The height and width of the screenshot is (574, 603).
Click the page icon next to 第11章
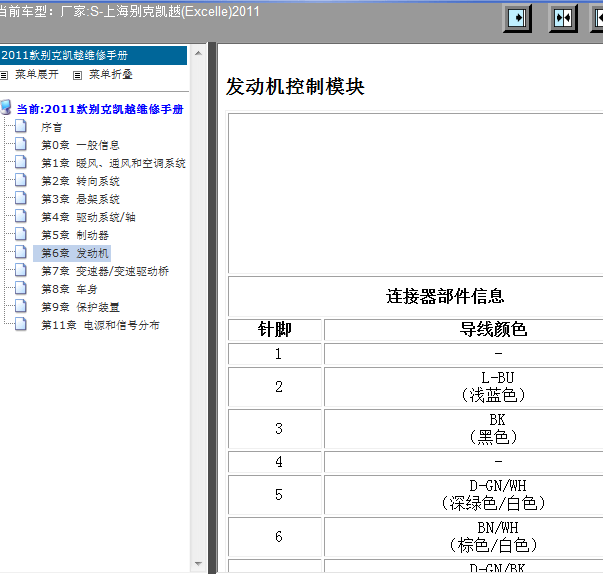[x=21, y=324]
